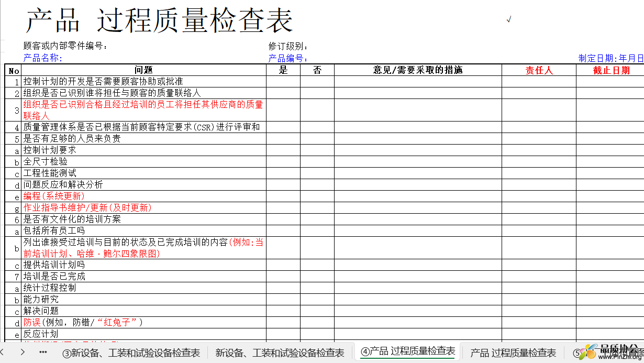Image resolution: width=644 pixels, height=363 pixels.
Task: Open the unnumbered 产品 过程质量检查表 sheet tab
Action: [513, 353]
